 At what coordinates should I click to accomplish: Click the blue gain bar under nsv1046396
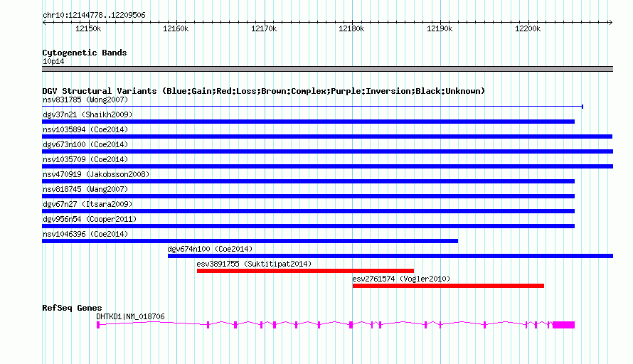pyautogui.click(x=250, y=241)
